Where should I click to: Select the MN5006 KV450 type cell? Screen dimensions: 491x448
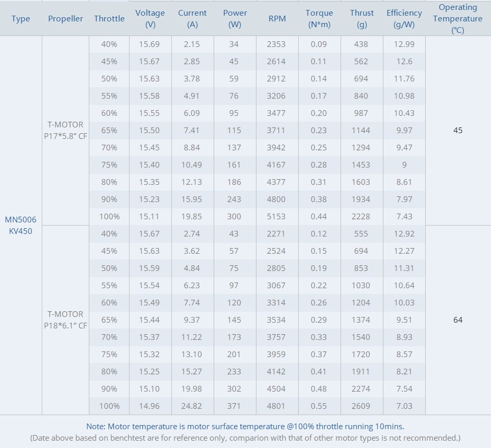pyautogui.click(x=21, y=226)
